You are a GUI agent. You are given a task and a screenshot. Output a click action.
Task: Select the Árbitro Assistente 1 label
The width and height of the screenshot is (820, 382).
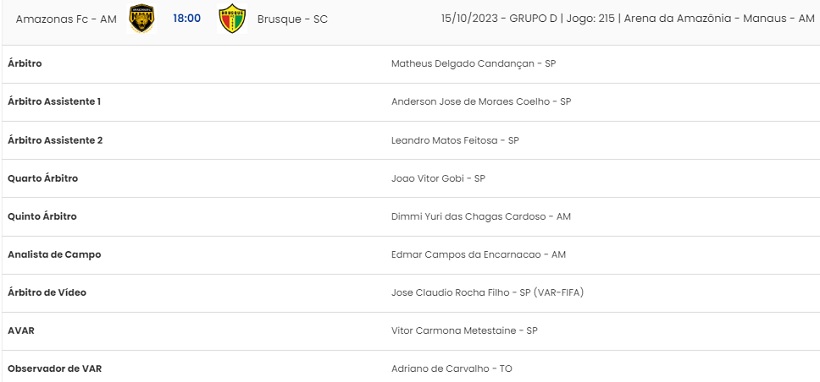click(x=54, y=102)
